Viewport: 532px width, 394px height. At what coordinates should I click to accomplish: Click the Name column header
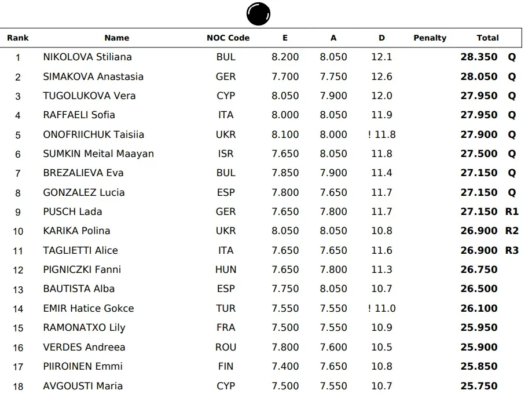tap(116, 38)
